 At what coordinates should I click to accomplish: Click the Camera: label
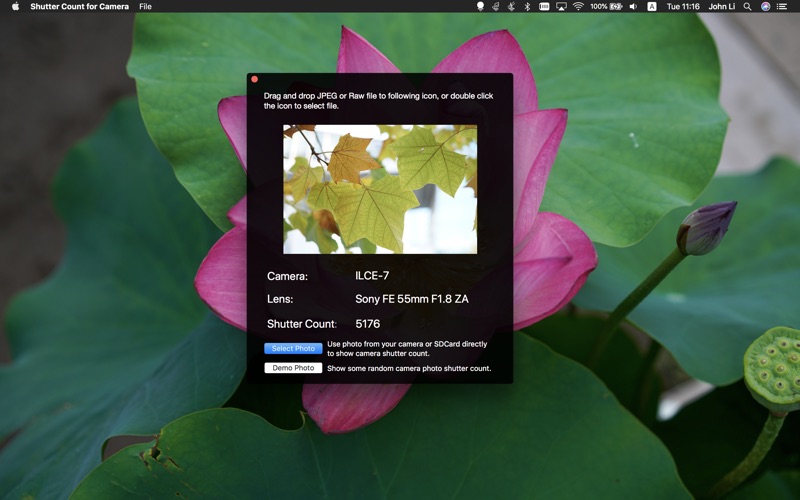[287, 276]
